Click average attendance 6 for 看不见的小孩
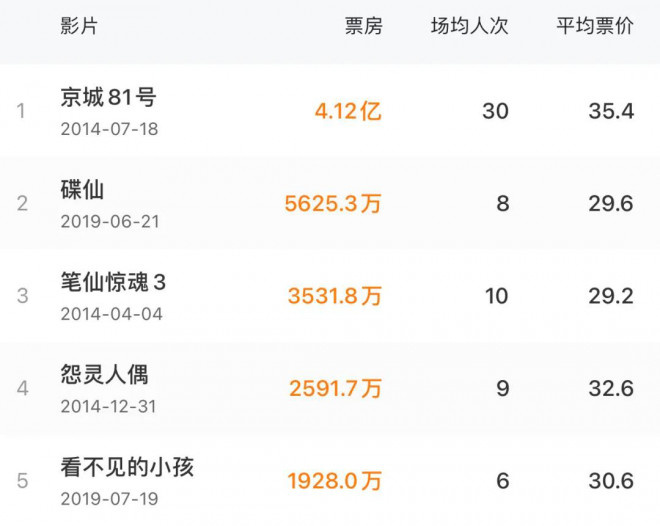 [503, 482]
